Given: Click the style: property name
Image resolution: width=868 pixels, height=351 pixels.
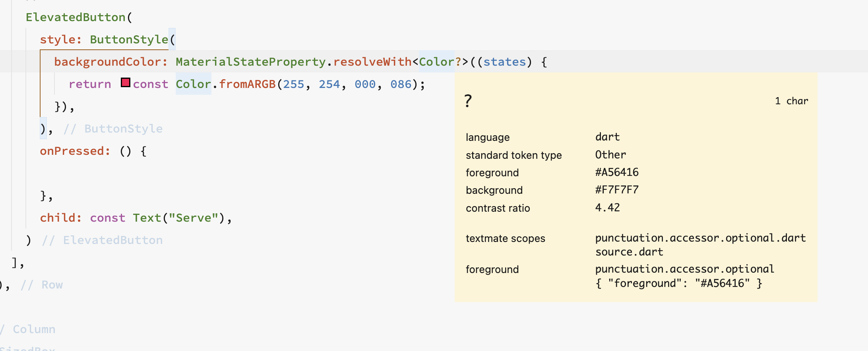Looking at the screenshot, I should [x=61, y=39].
